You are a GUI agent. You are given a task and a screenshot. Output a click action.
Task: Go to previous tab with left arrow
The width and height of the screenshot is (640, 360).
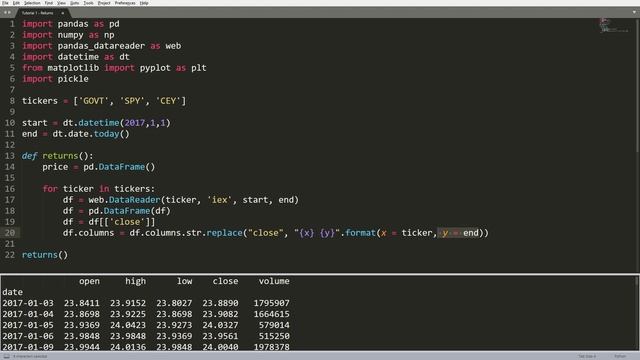(x=5, y=13)
